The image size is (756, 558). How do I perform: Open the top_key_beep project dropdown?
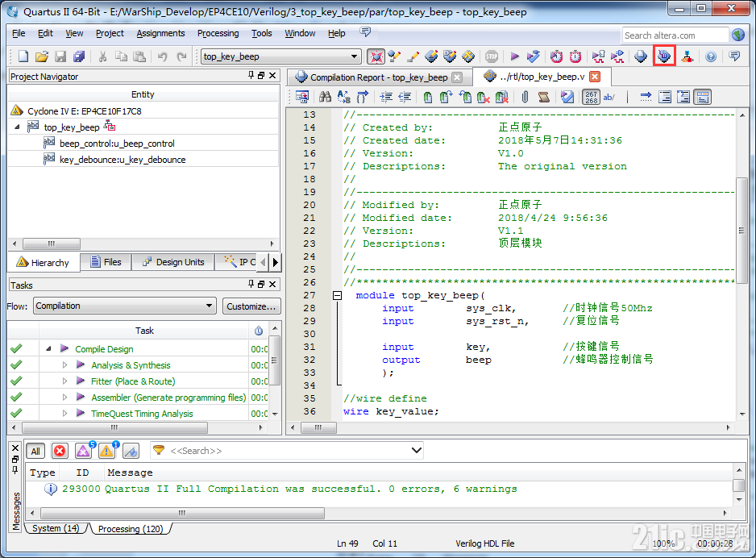pyautogui.click(x=354, y=56)
